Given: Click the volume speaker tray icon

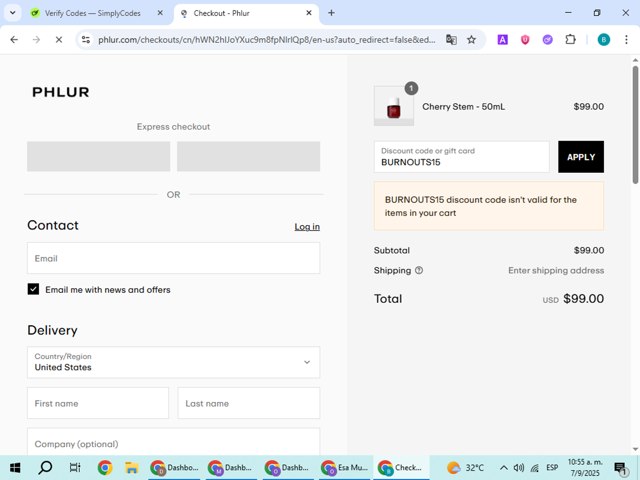Looking at the screenshot, I should 519,468.
